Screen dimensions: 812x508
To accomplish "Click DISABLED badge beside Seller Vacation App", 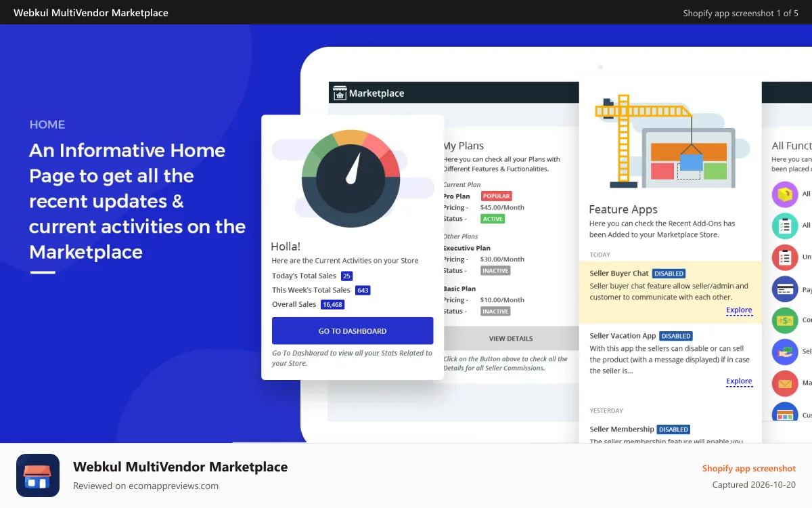I will coord(676,336).
